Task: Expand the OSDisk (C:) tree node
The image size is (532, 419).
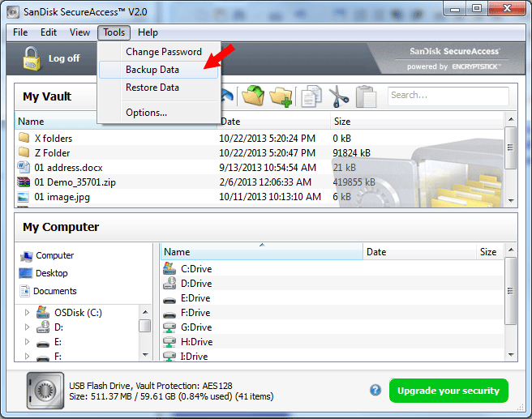Action: tap(27, 312)
